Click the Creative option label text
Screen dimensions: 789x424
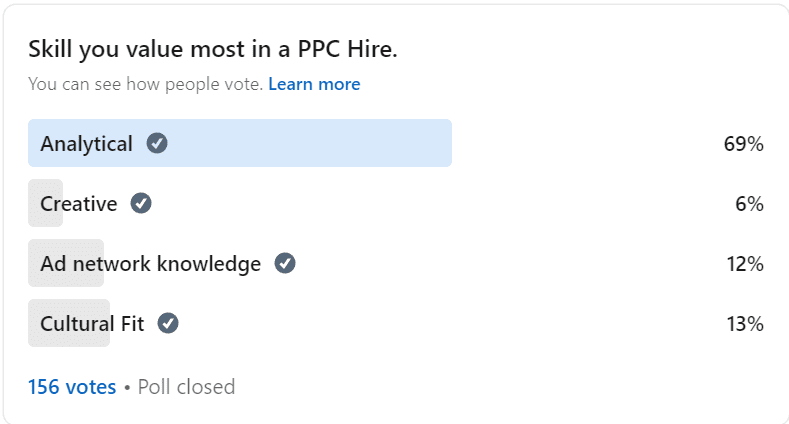[78, 204]
